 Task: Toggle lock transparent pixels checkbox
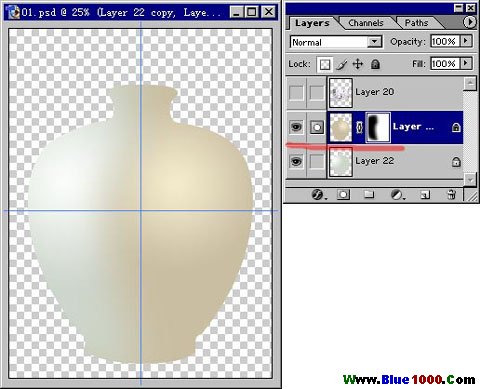click(325, 64)
